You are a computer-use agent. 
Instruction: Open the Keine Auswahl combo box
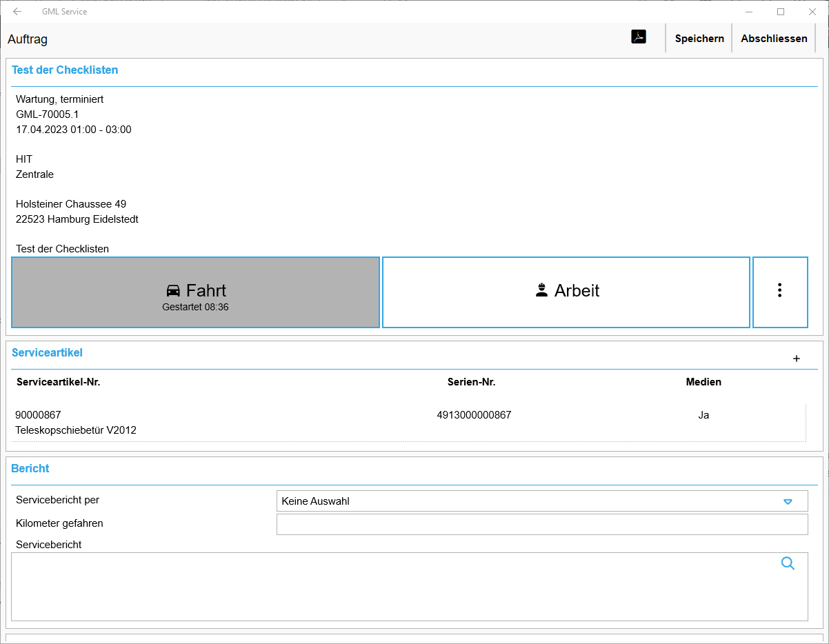(542, 501)
